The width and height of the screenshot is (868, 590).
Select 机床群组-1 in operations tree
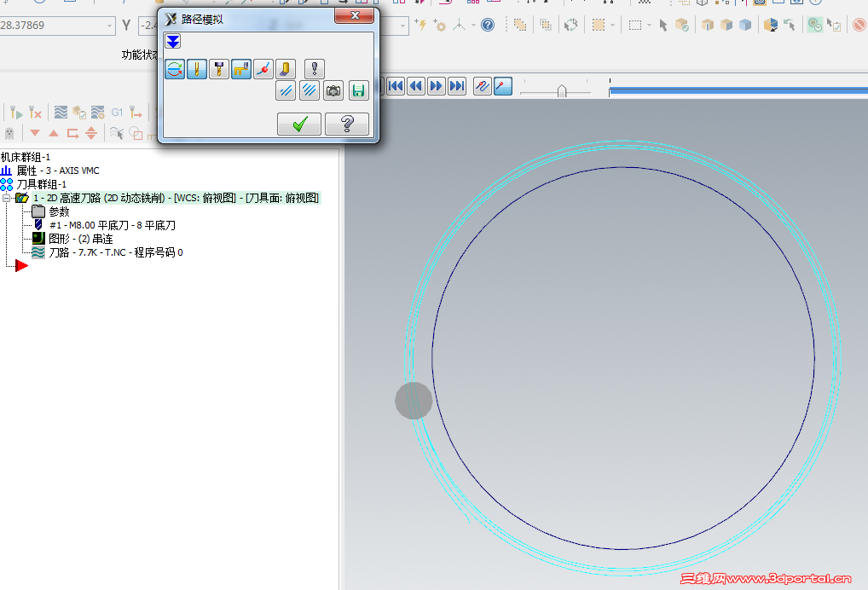pyautogui.click(x=26, y=157)
